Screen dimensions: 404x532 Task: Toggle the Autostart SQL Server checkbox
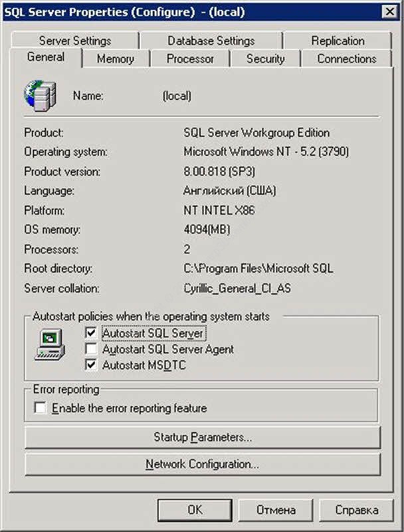click(91, 332)
